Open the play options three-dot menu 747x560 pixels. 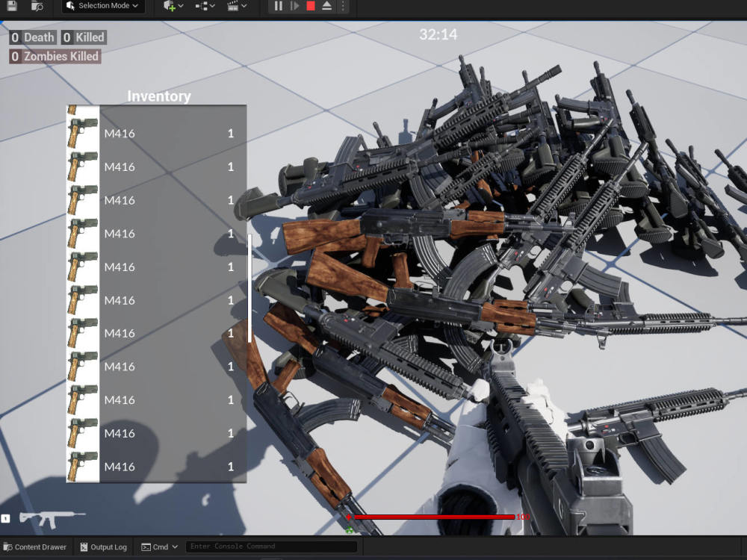(x=343, y=6)
